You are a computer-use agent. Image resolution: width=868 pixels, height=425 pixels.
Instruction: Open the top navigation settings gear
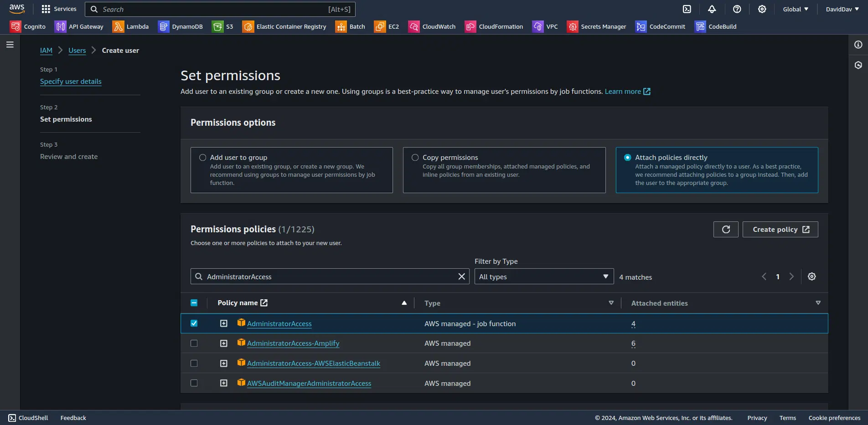tap(762, 9)
